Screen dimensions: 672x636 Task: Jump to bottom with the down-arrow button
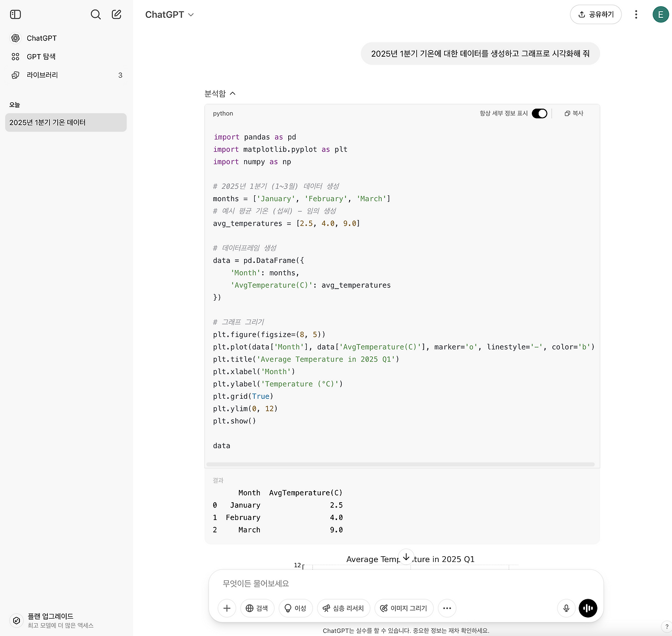(x=406, y=557)
